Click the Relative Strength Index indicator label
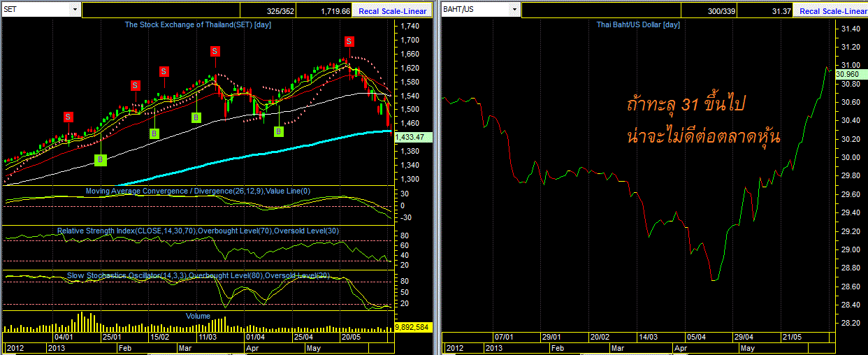 tap(198, 231)
